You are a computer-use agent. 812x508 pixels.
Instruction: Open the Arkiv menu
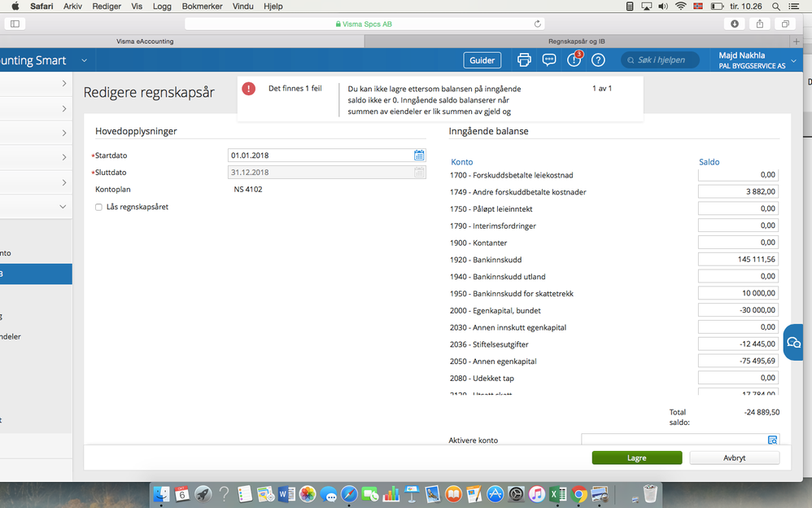point(72,7)
